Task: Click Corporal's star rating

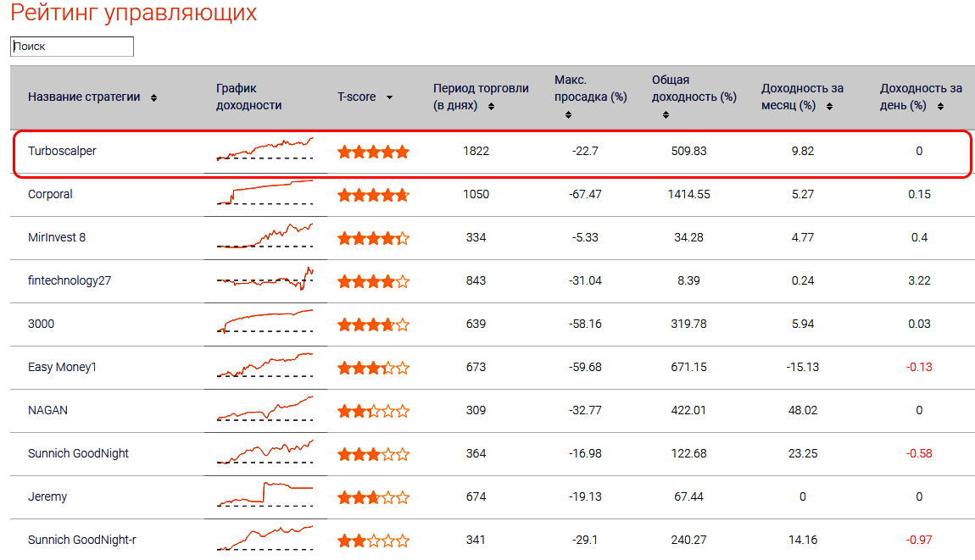Action: (x=373, y=195)
